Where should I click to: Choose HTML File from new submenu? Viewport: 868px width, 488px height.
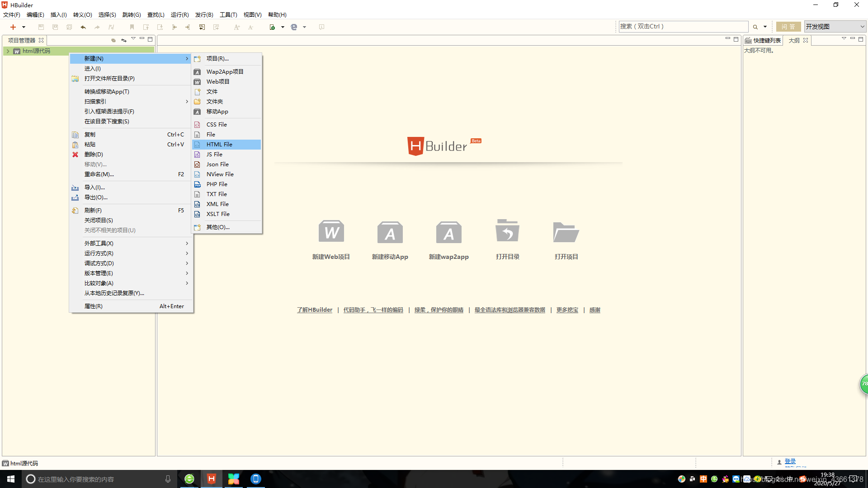pos(219,145)
